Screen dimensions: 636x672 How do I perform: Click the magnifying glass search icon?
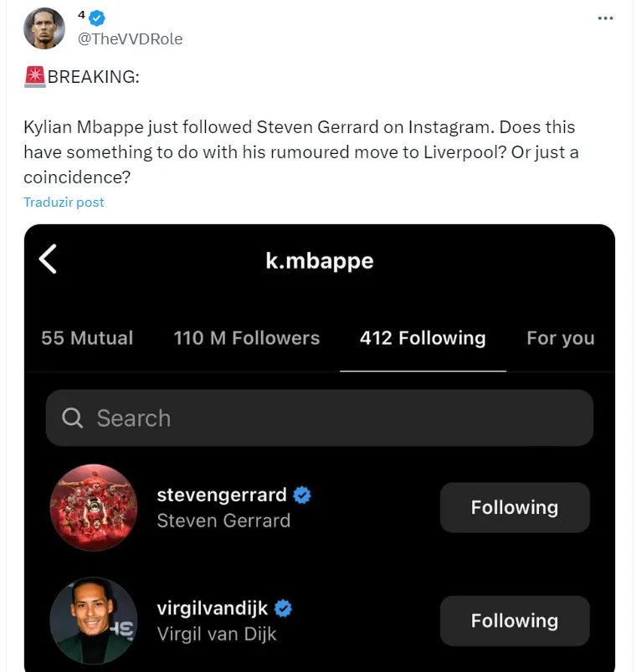[x=73, y=418]
